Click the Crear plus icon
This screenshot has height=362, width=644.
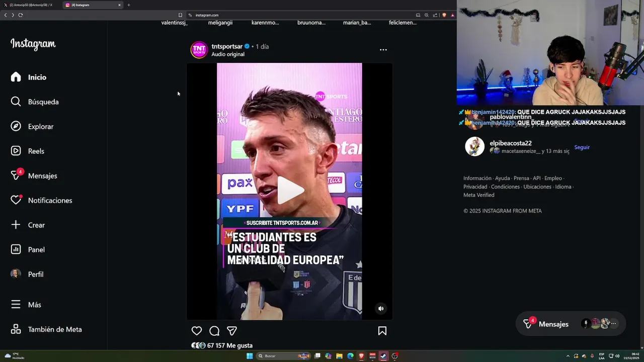click(x=16, y=225)
